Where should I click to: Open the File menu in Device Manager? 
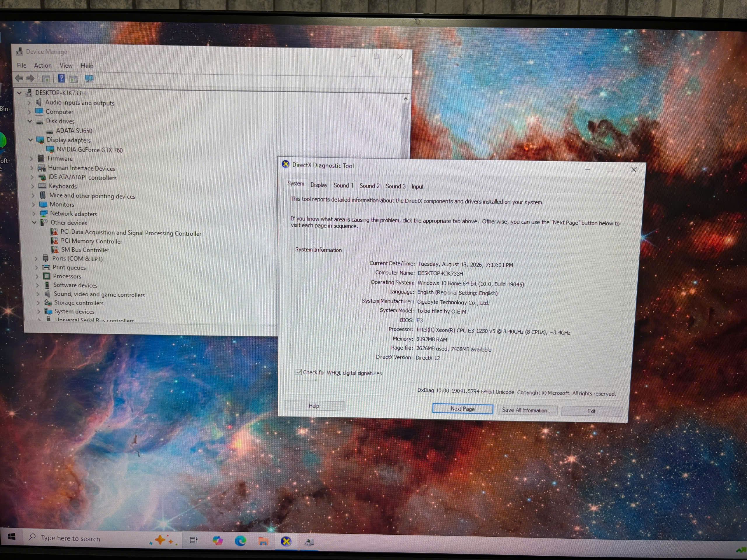[22, 65]
